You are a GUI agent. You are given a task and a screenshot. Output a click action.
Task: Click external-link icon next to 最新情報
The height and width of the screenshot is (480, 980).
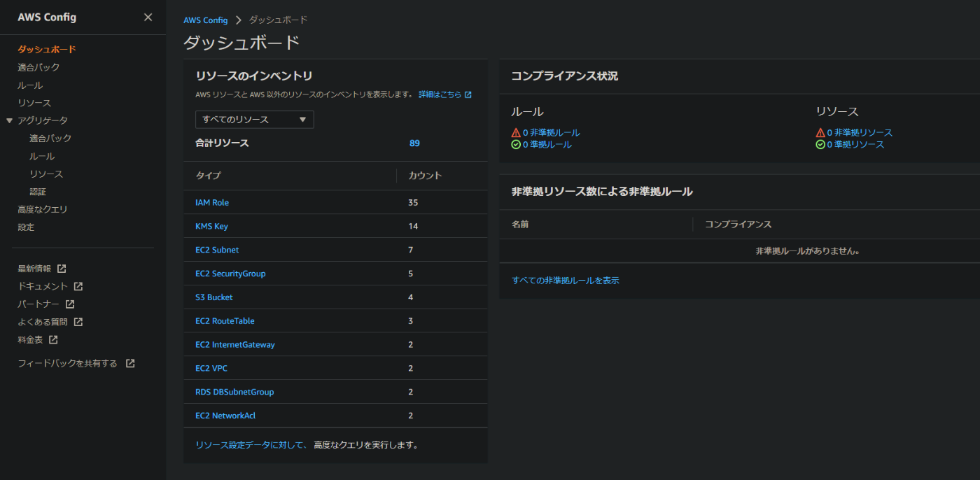pos(62,269)
